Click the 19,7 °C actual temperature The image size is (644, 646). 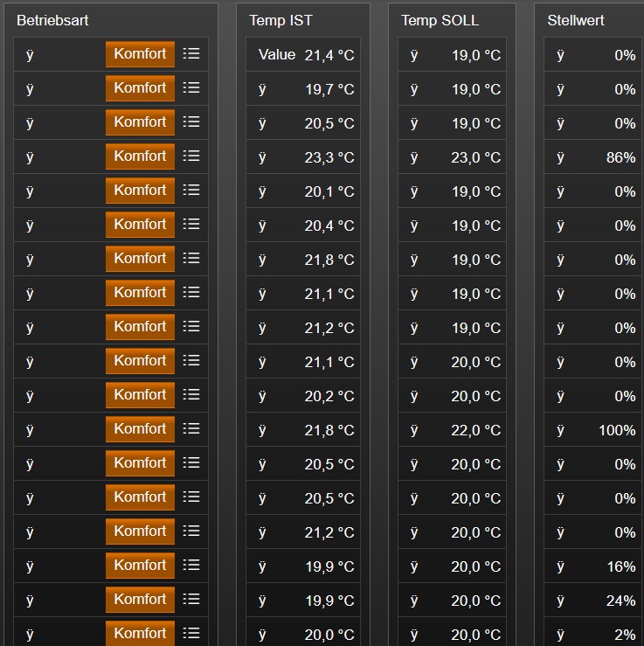329,89
